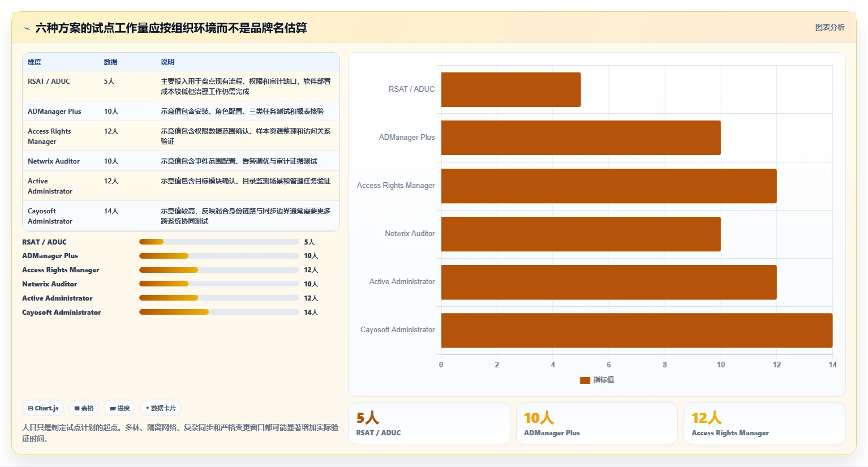Screen dimensions: 868x467
Task: Click the Access Rights Manager chart axis label
Action: coord(396,186)
